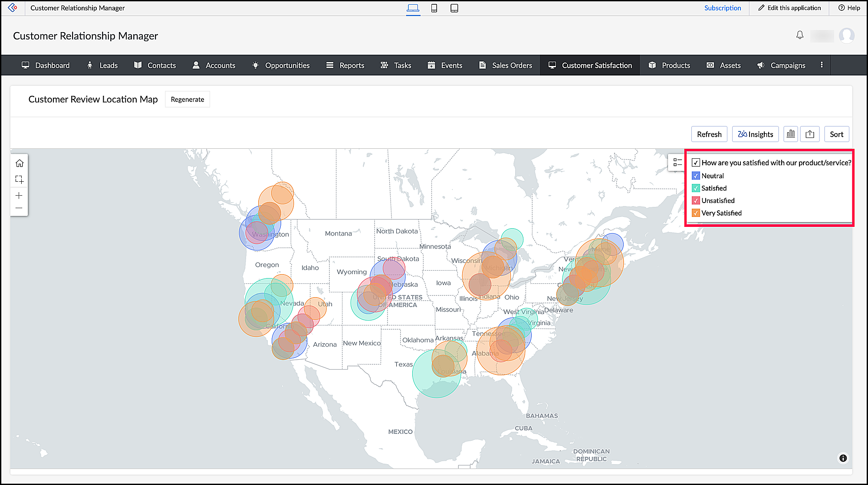Zoom out with the map minus button
868x485 pixels.
[x=19, y=208]
